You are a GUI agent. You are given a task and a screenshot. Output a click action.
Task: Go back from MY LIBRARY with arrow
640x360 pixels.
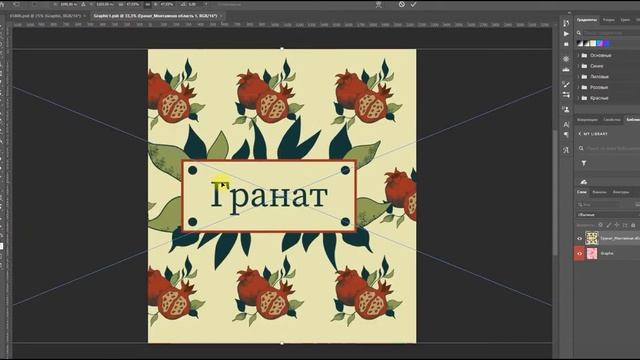pyautogui.click(x=579, y=133)
